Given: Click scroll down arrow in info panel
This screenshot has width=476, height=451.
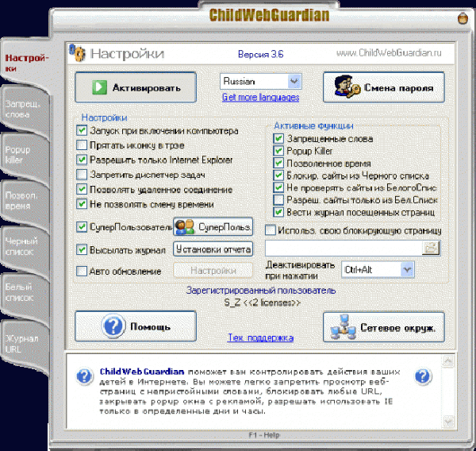Looking at the screenshot, I should pos(448,421).
